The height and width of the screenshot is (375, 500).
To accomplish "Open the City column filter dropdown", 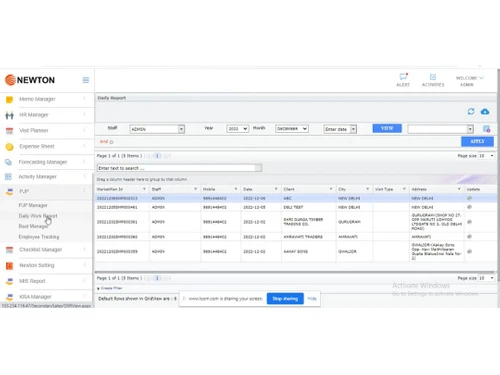I will 368,189.
